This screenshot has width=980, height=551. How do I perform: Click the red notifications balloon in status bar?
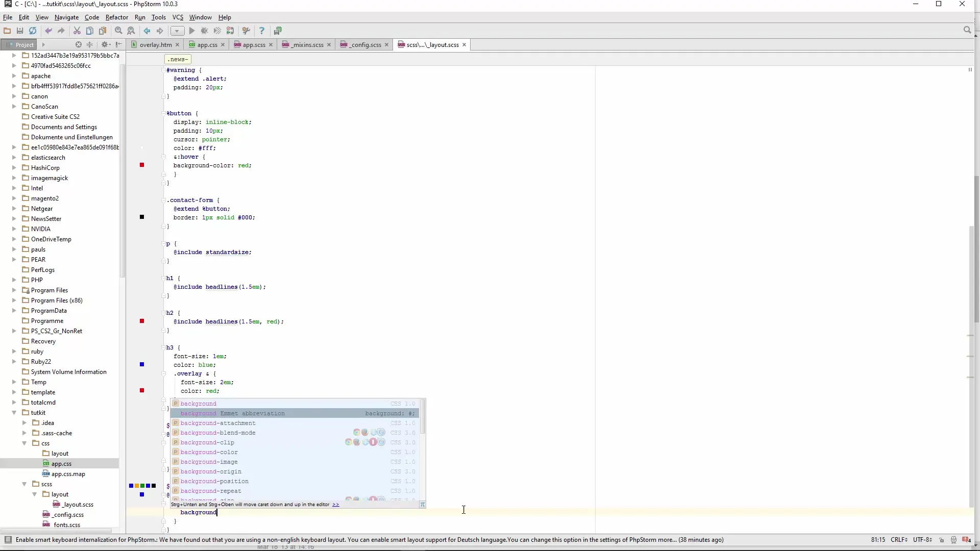pos(966,540)
